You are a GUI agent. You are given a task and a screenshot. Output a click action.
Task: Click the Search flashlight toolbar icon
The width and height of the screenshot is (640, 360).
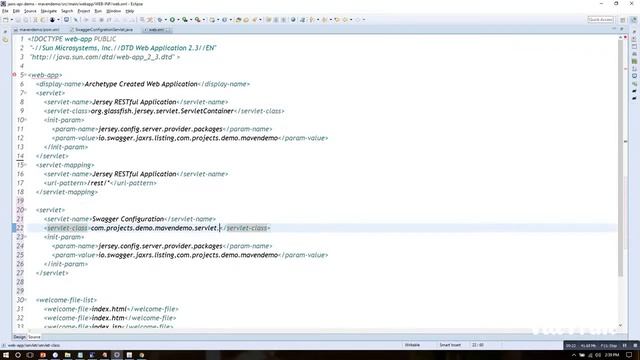255,20
